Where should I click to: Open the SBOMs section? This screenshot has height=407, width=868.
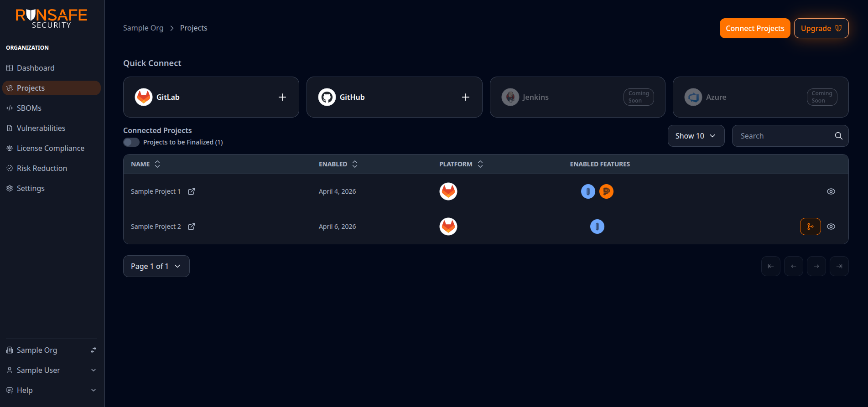pyautogui.click(x=52, y=108)
